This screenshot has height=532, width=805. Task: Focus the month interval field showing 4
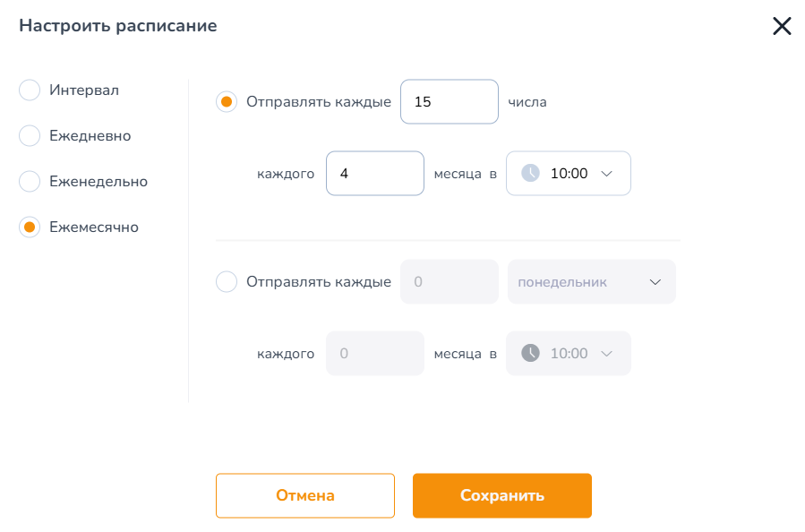[x=375, y=173]
